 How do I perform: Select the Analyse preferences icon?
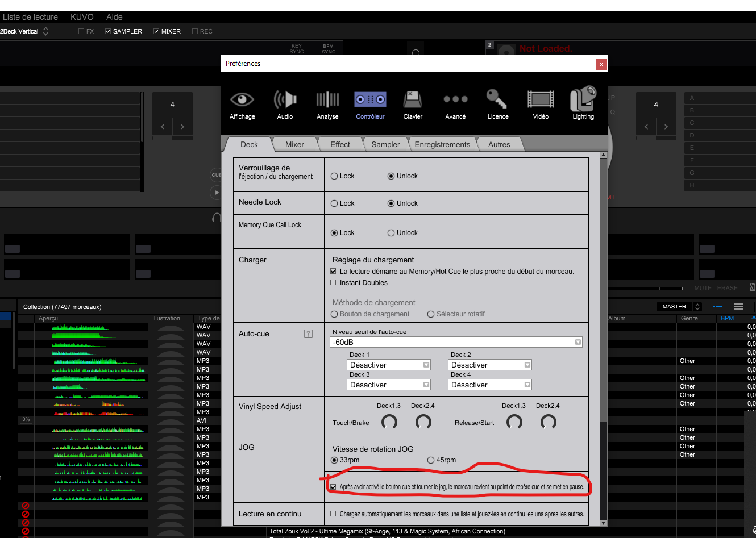[x=327, y=101]
